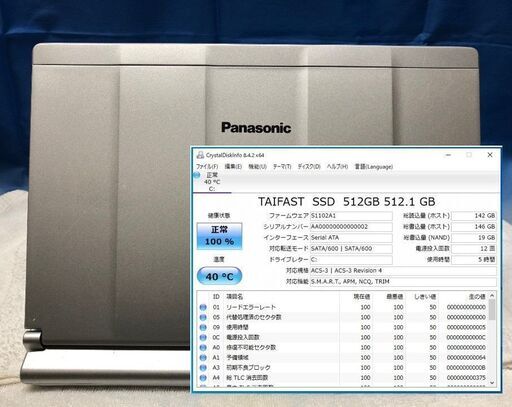Click the 40 °C temperature button
Image resolution: width=512 pixels, height=407 pixels.
point(219,276)
